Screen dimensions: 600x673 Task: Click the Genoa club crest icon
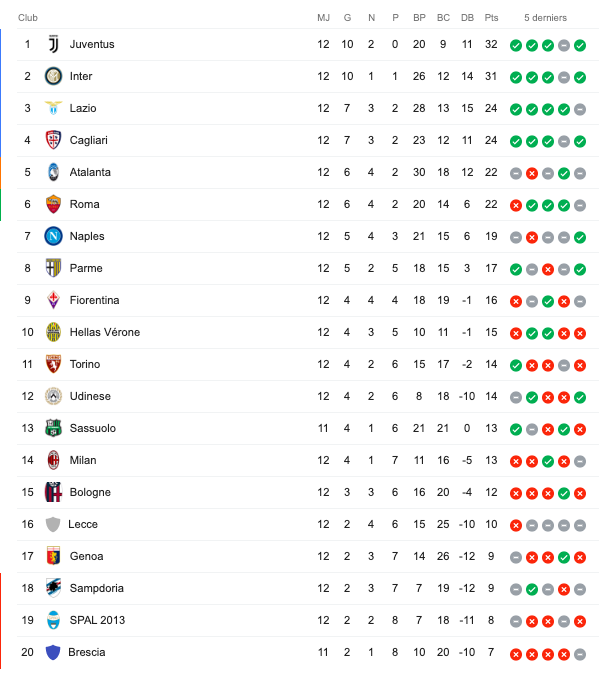click(x=53, y=556)
